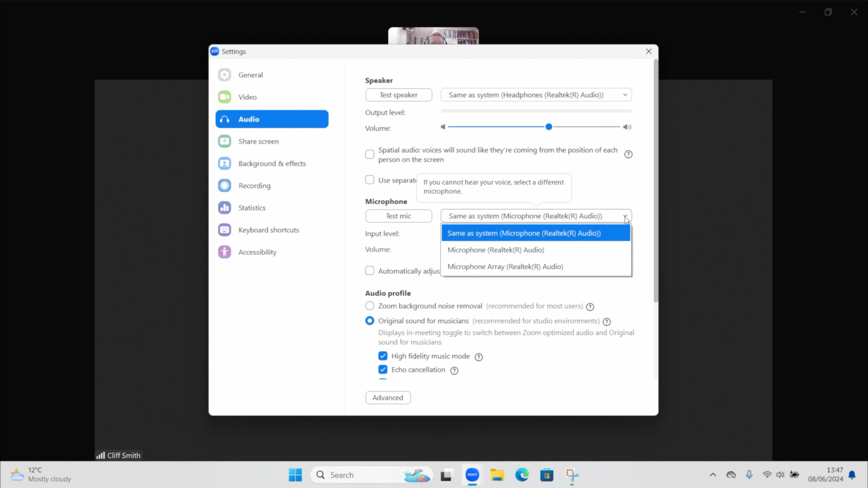Switch to Keyboard shortcuts settings

pos(268,230)
